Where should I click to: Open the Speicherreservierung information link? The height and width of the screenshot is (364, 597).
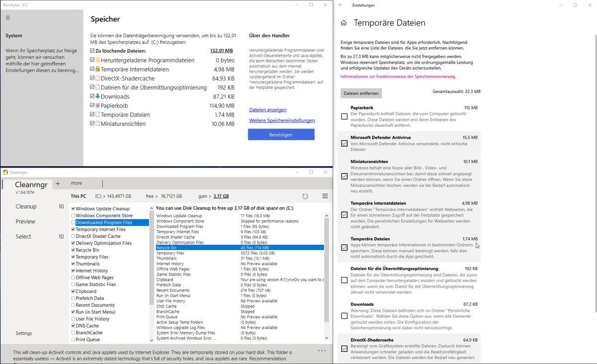pos(398,77)
